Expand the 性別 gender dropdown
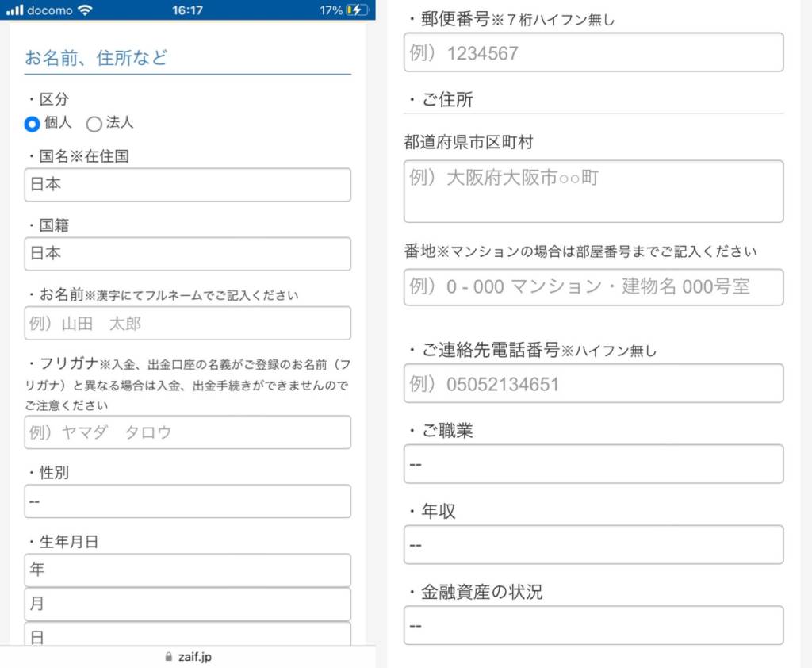Screen dimensions: 812x668 (187, 501)
